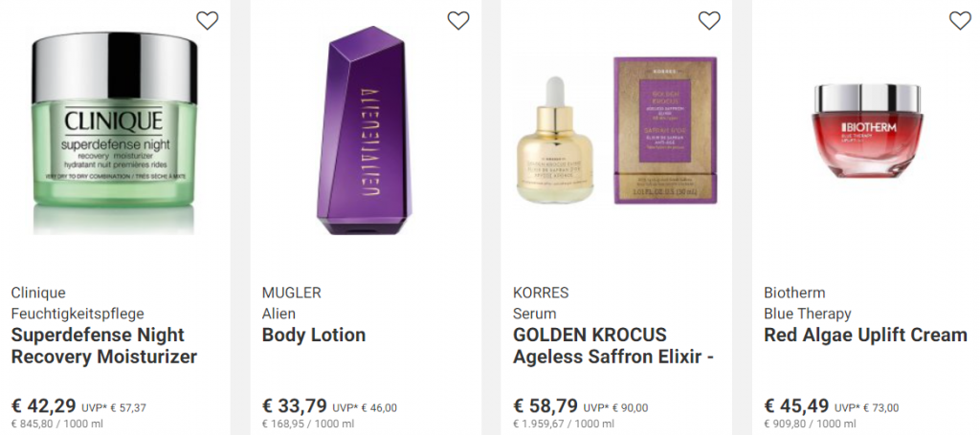View the purple Alien bottle product image

(x=366, y=130)
